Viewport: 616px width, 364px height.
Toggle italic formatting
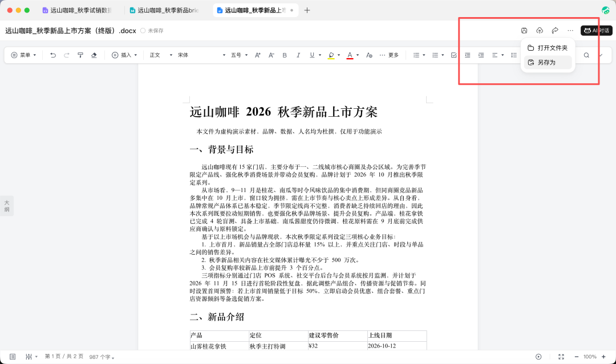298,55
